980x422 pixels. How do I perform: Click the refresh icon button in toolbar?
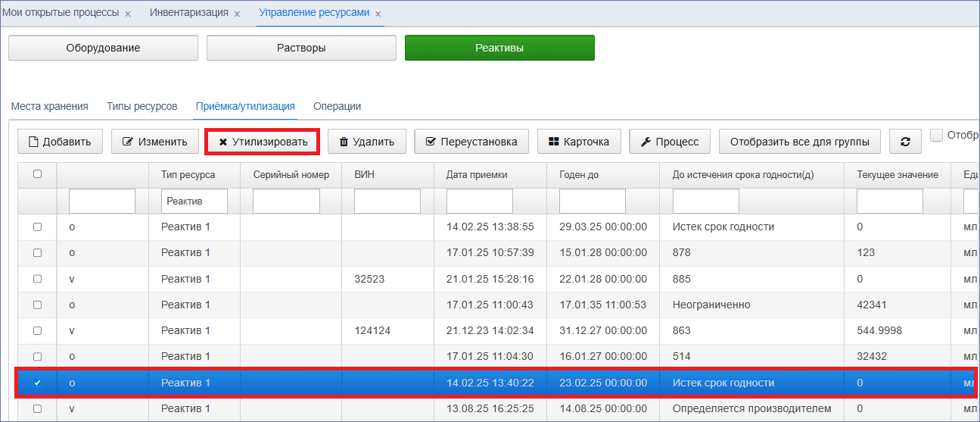[905, 142]
